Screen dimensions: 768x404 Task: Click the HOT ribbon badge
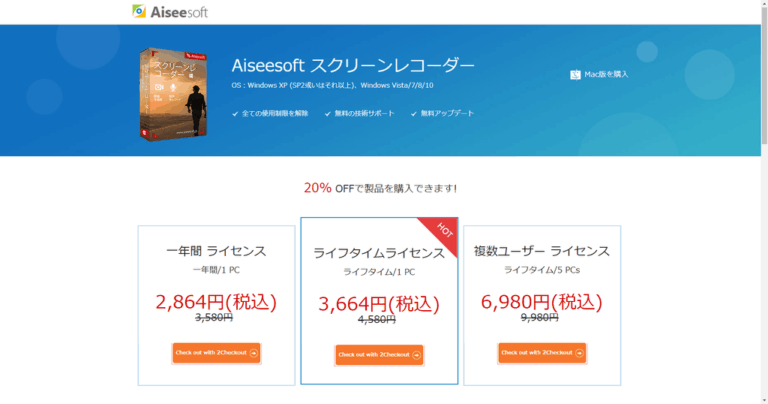coord(442,233)
